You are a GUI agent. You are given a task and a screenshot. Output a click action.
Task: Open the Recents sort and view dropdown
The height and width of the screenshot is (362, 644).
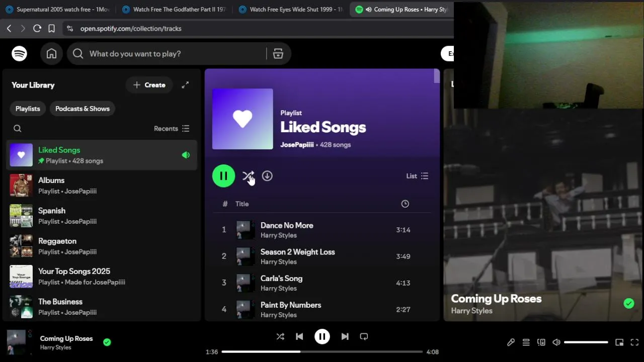pyautogui.click(x=172, y=129)
